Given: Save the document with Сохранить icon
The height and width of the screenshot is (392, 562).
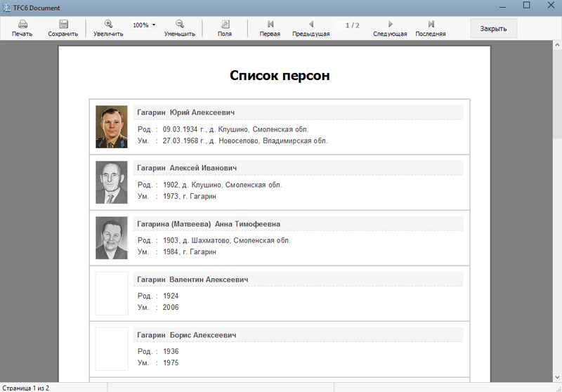Looking at the screenshot, I should tap(63, 24).
